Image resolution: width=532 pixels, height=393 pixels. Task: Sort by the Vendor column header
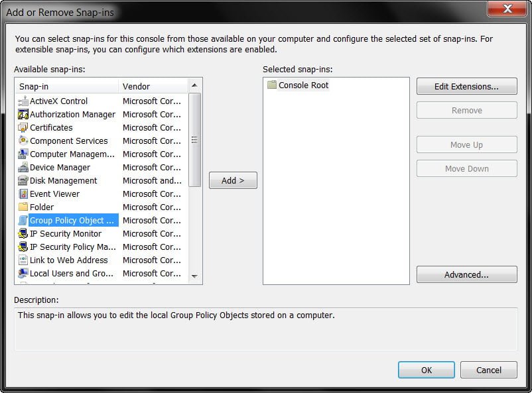pyautogui.click(x=153, y=86)
